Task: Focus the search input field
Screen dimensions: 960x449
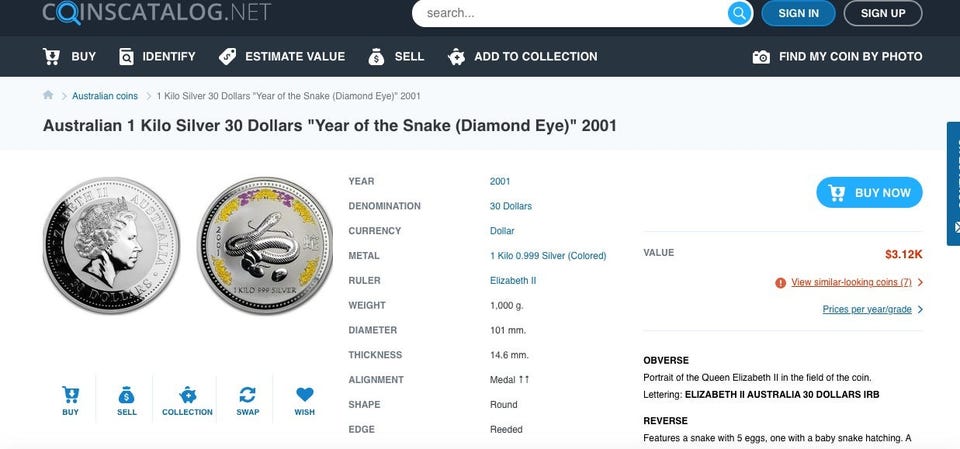Action: [570, 13]
